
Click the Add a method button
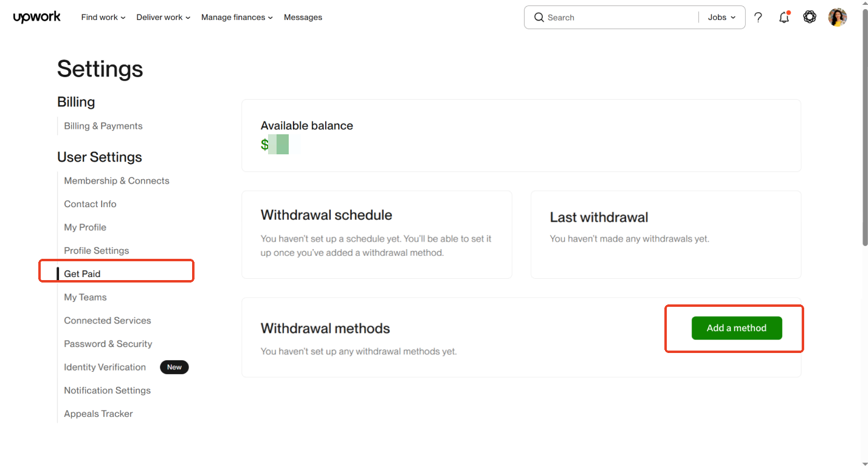pos(736,328)
